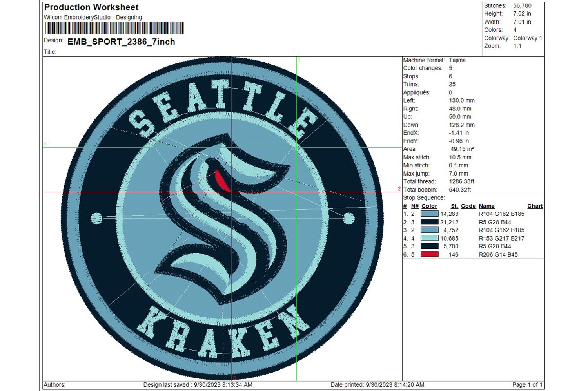
Task: Click the 'Chart' column header
Action: pyautogui.click(x=535, y=206)
